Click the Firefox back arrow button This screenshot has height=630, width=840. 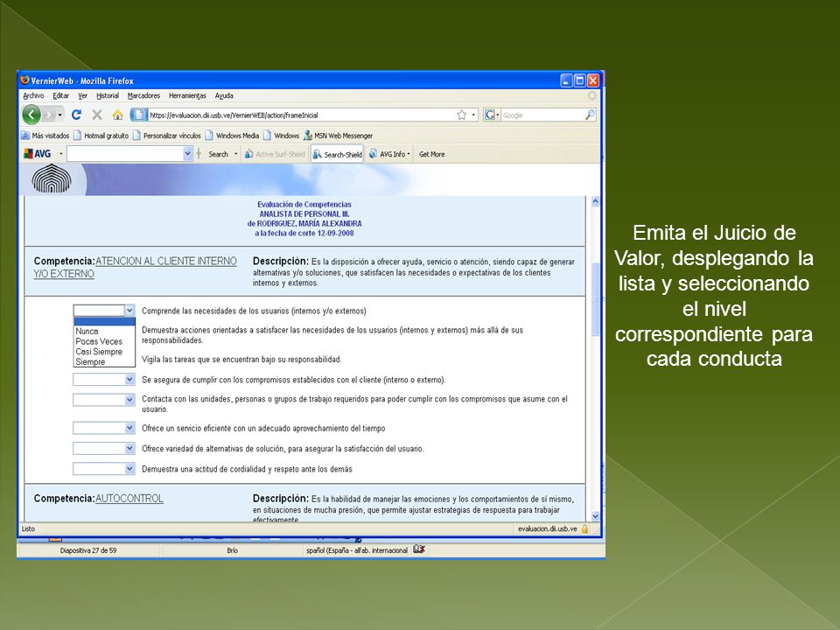31,115
